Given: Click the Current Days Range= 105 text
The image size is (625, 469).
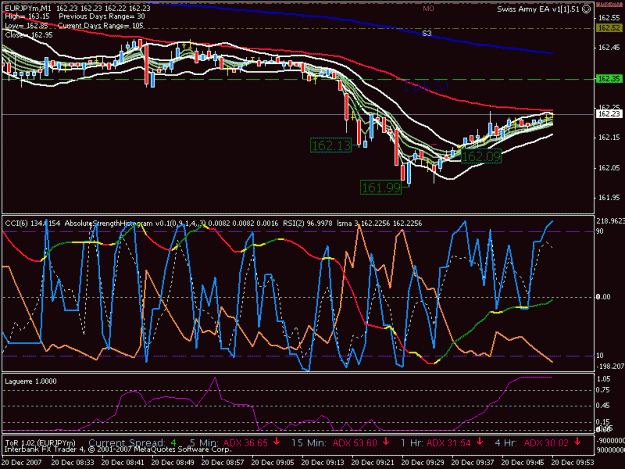Looking at the screenshot, I should coord(100,26).
